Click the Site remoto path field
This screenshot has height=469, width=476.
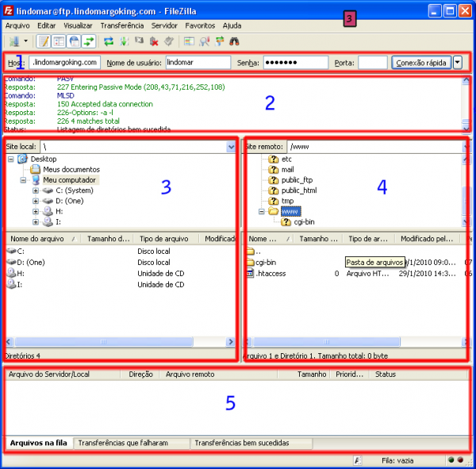[x=376, y=147]
